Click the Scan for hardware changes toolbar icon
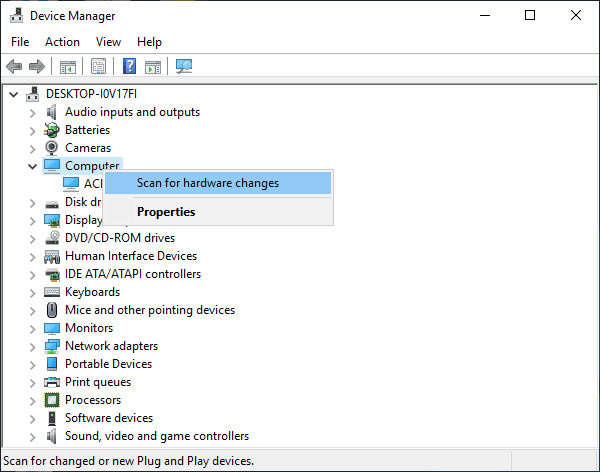The height and width of the screenshot is (472, 600). coord(184,66)
